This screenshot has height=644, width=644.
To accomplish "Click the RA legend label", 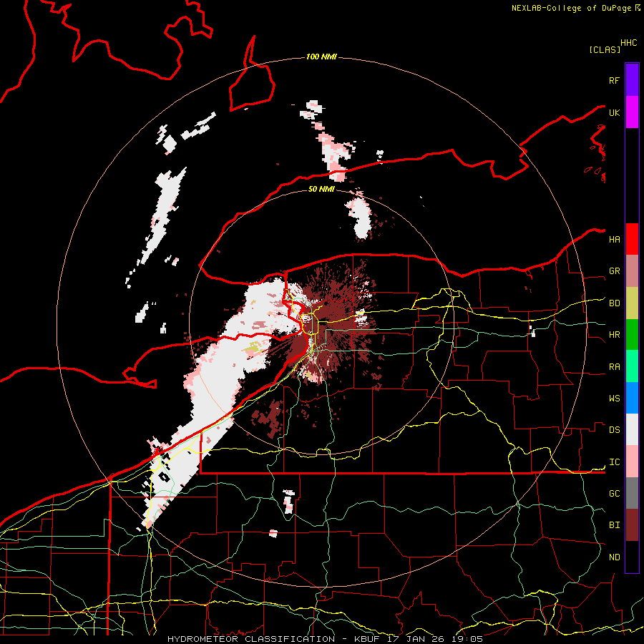I will point(614,367).
